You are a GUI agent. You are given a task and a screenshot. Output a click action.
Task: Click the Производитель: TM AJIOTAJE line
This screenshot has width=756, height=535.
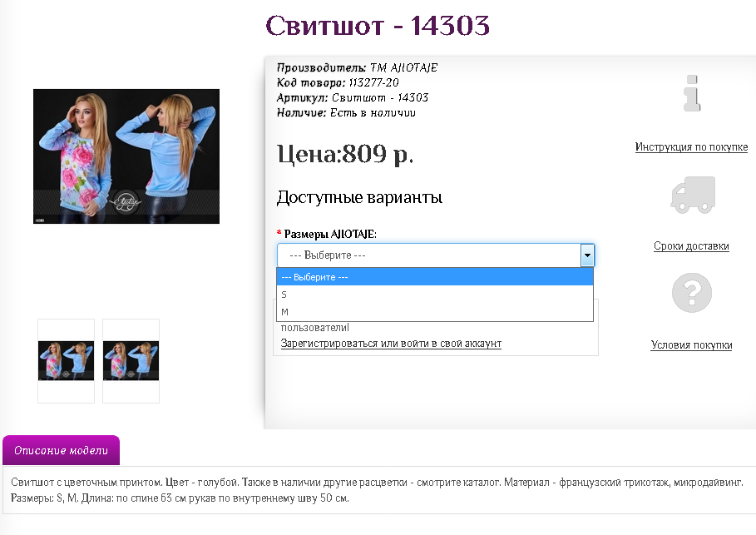[358, 67]
